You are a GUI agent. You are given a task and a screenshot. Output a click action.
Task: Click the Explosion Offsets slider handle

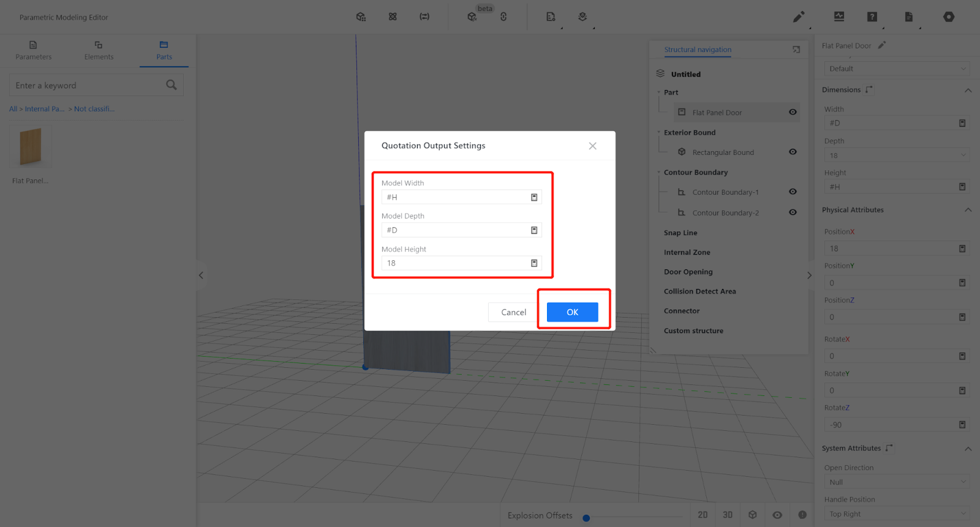point(586,518)
